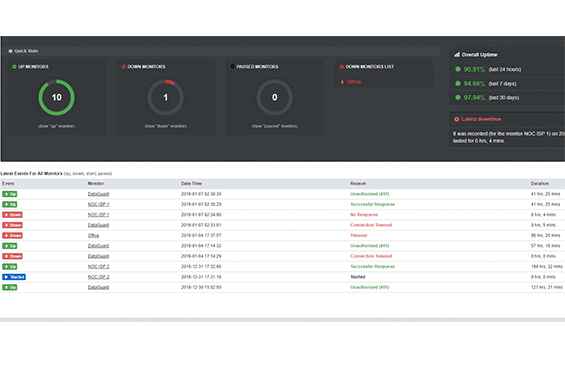
Task: Select the 90.91% last 24 hours uptime
Action: 492,69
